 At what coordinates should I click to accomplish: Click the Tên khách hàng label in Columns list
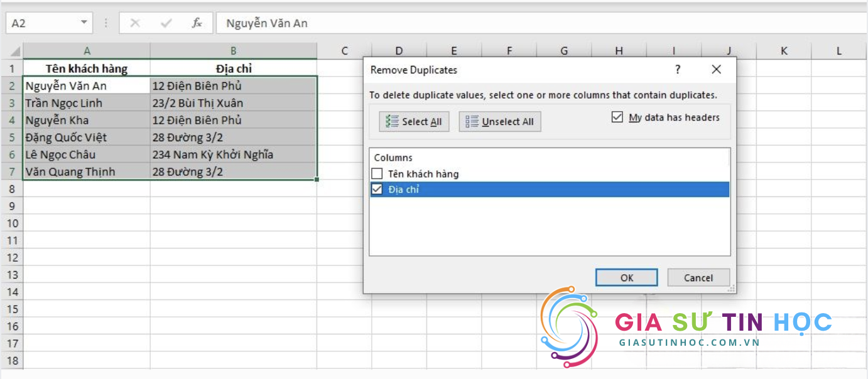tap(423, 174)
